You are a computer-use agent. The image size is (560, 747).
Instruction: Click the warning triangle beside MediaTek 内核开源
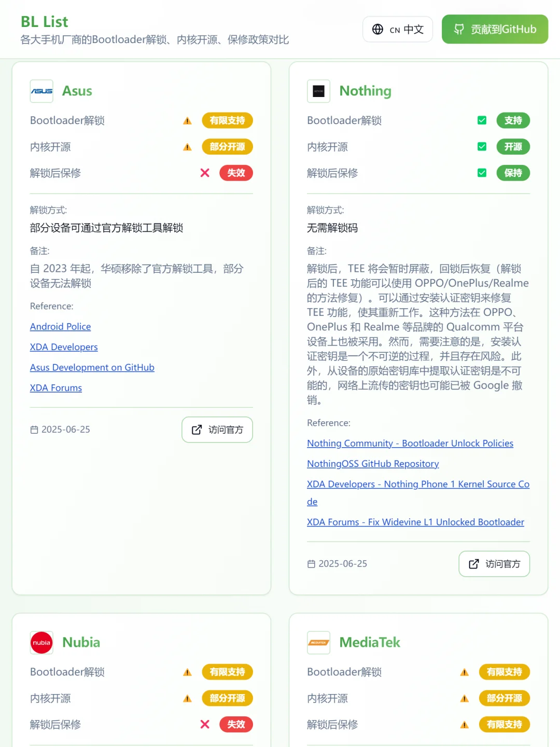(464, 698)
